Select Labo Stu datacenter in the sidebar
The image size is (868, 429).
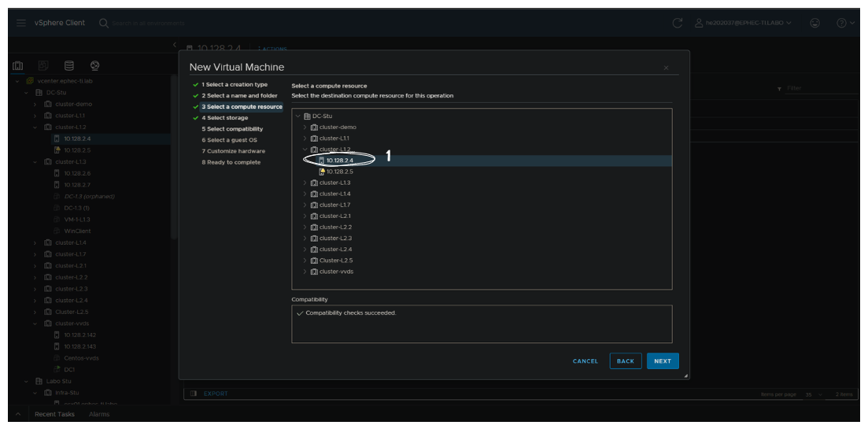[x=57, y=381]
